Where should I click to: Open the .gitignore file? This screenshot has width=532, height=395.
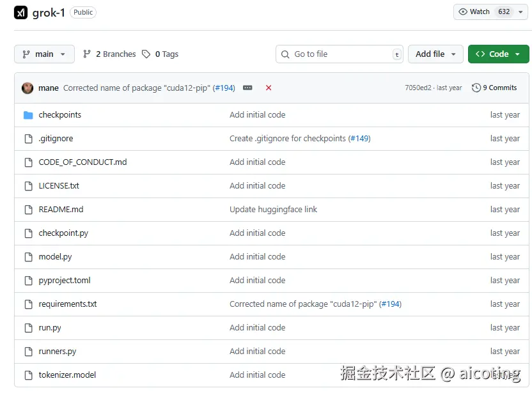click(56, 139)
